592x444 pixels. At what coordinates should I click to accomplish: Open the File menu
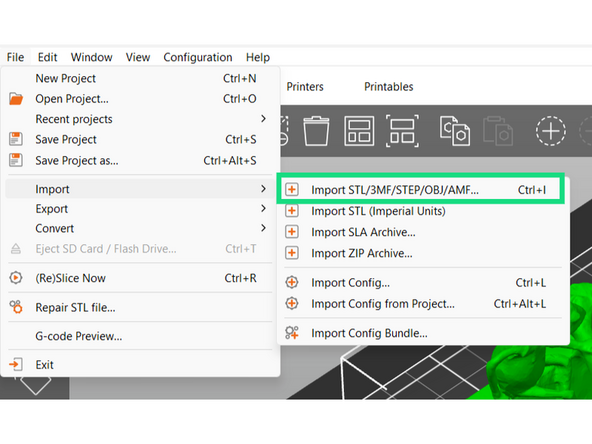tap(15, 57)
